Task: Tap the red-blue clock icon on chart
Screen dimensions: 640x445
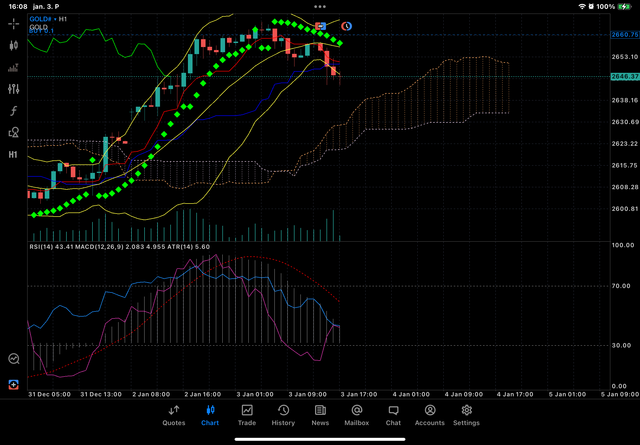Action: 346,26
